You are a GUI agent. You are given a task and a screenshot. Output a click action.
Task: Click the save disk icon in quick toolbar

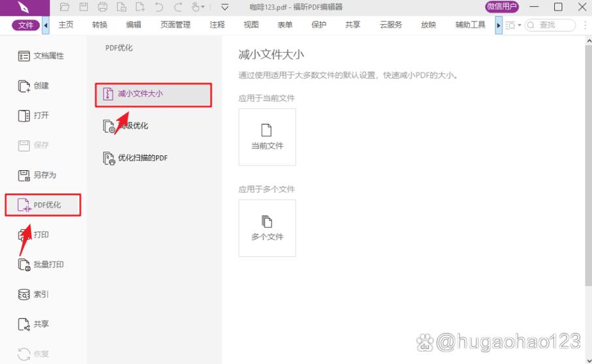84,7
